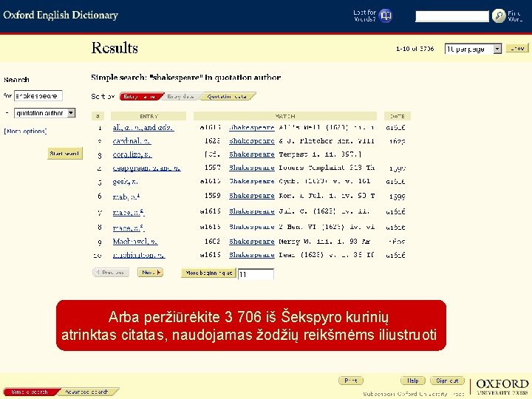Focus the Find Word search box
Screen dimensions: 532x399
point(452,16)
